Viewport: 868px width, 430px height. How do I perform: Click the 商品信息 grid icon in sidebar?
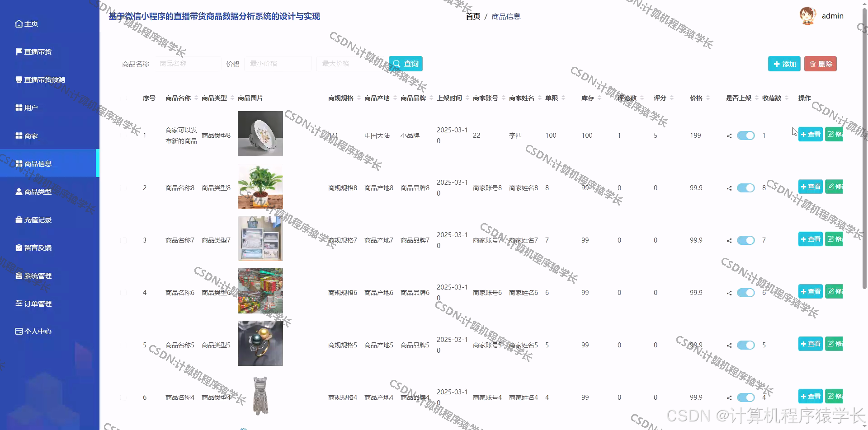tap(19, 164)
